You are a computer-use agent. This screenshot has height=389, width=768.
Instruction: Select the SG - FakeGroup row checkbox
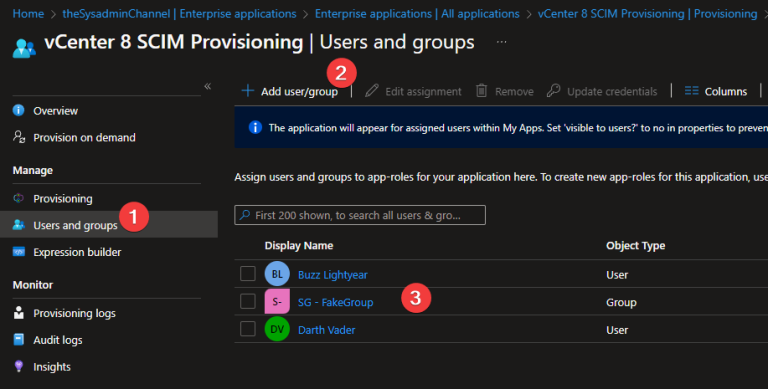248,301
